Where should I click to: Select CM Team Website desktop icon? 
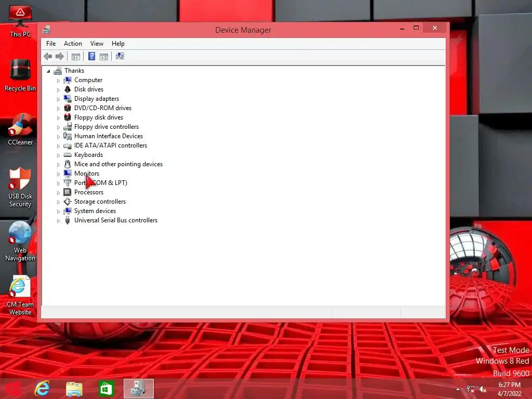coord(20,296)
